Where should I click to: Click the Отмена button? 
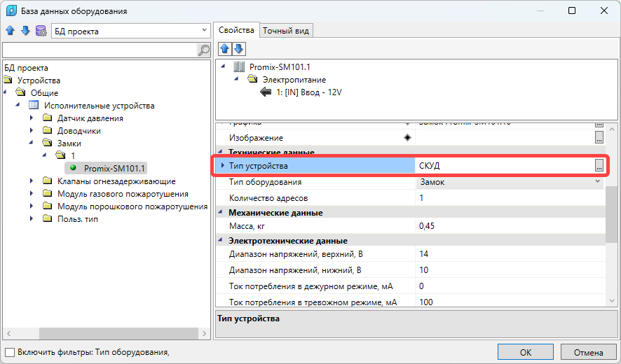pyautogui.click(x=588, y=352)
